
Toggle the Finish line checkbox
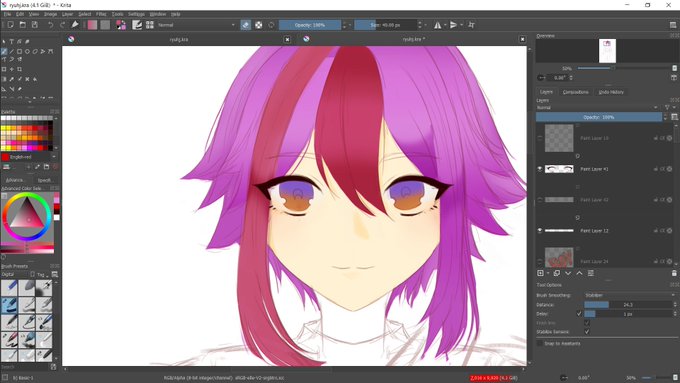pos(587,323)
